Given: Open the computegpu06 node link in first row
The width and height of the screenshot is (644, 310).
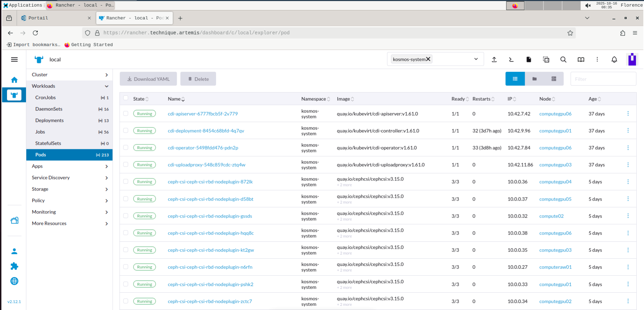Looking at the screenshot, I should [x=555, y=114].
